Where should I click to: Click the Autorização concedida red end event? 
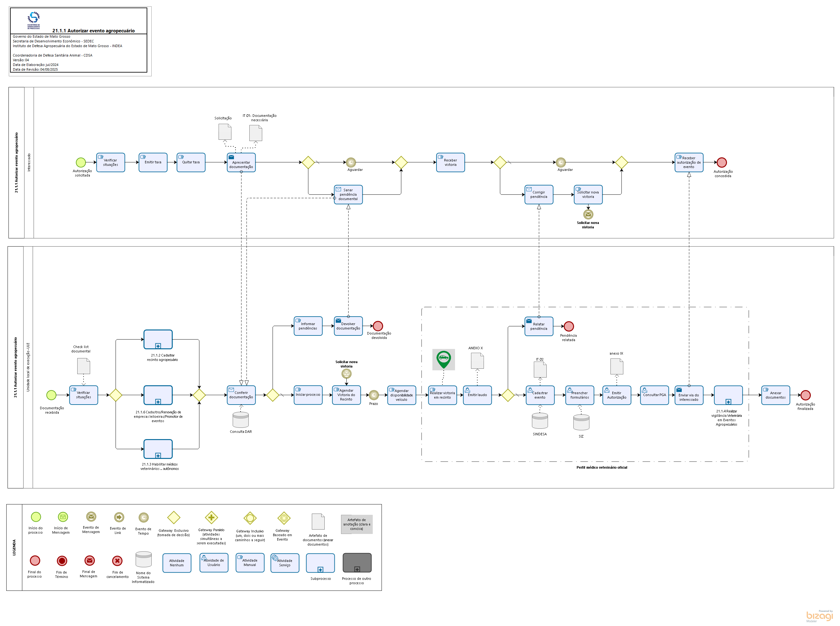721,162
